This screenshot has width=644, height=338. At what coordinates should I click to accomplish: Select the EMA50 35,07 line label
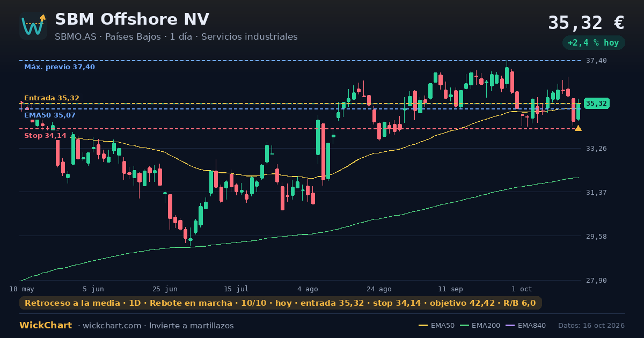point(50,115)
